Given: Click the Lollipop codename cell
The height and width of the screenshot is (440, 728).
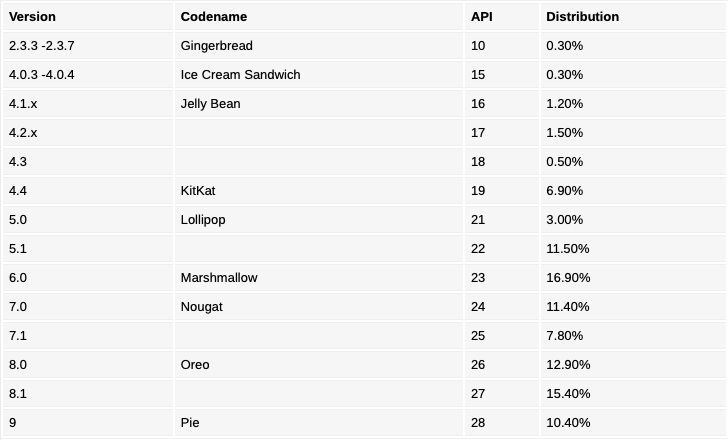Looking at the screenshot, I should click(x=203, y=220).
